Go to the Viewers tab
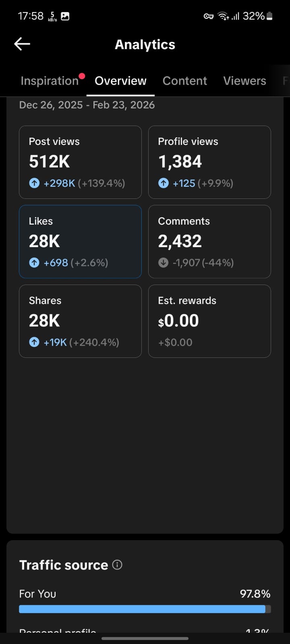Image resolution: width=290 pixels, height=644 pixels. pos(244,81)
